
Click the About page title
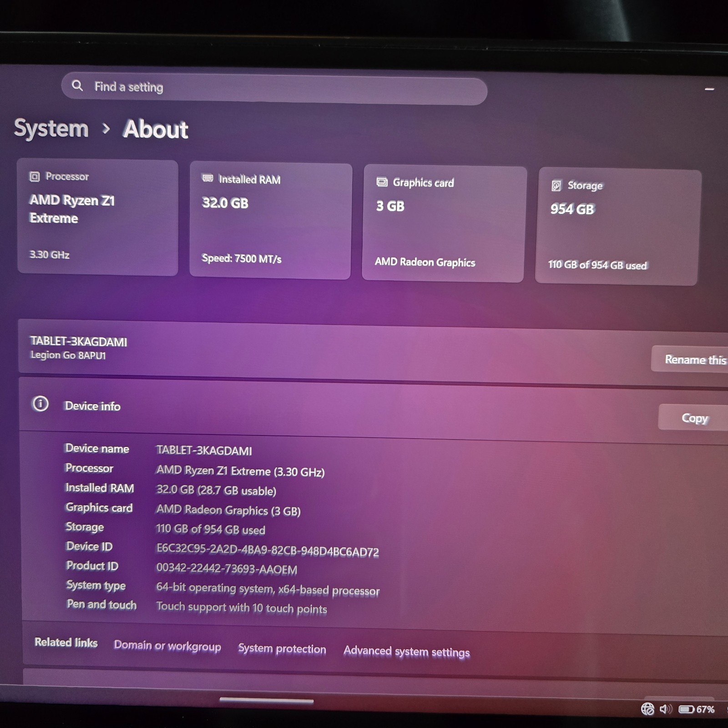pyautogui.click(x=156, y=129)
